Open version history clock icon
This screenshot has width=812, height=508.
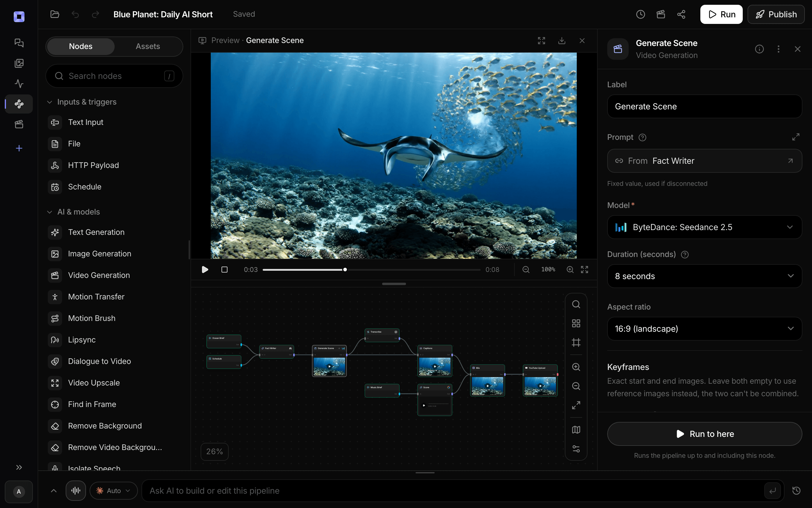pyautogui.click(x=641, y=14)
